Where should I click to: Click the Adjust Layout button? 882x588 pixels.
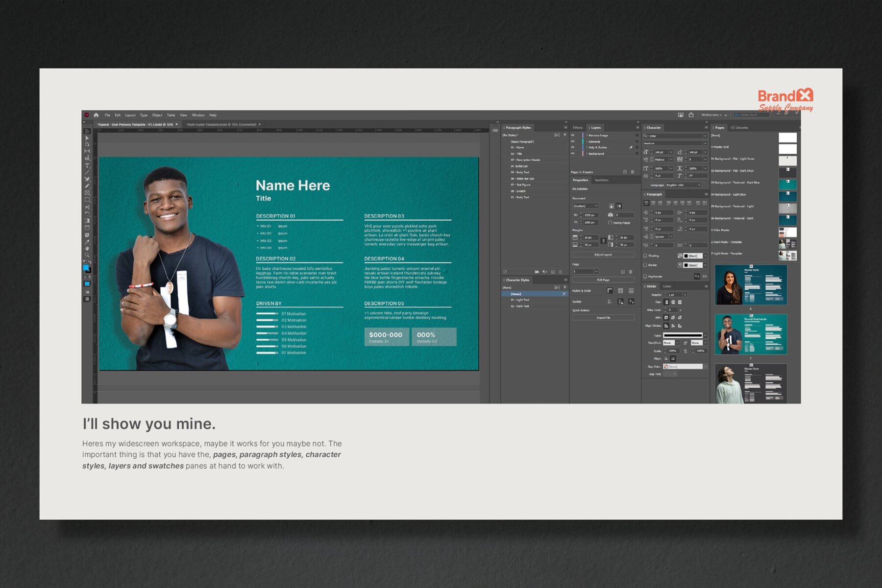coord(604,255)
